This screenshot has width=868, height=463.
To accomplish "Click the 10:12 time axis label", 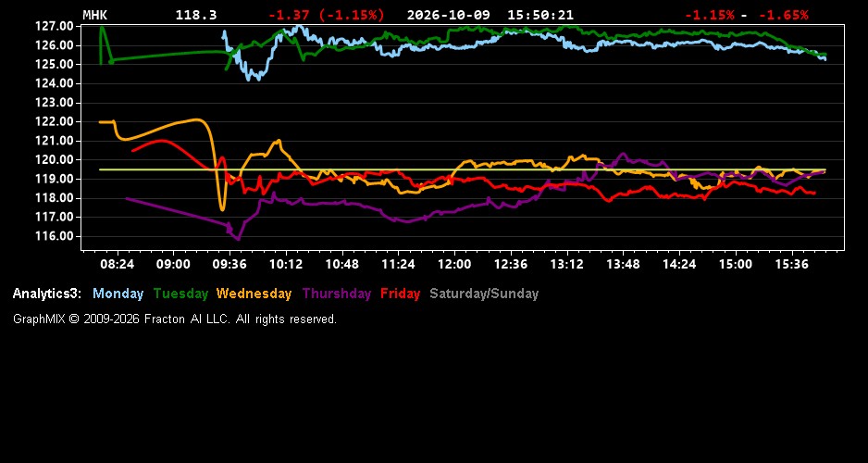I will pos(286,264).
